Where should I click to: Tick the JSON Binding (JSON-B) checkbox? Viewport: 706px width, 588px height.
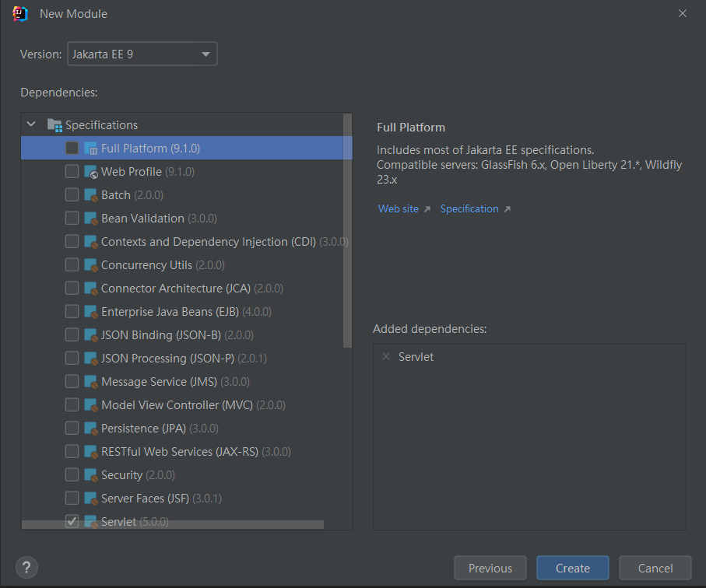[72, 335]
